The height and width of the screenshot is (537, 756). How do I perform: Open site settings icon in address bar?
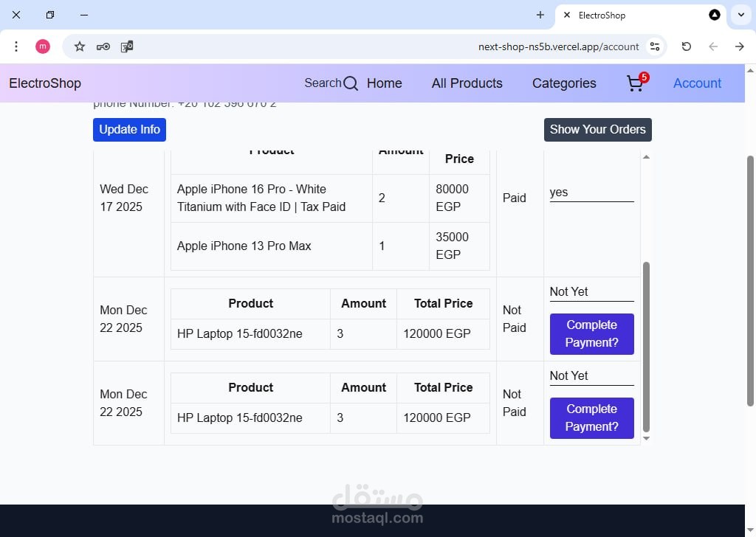655,46
